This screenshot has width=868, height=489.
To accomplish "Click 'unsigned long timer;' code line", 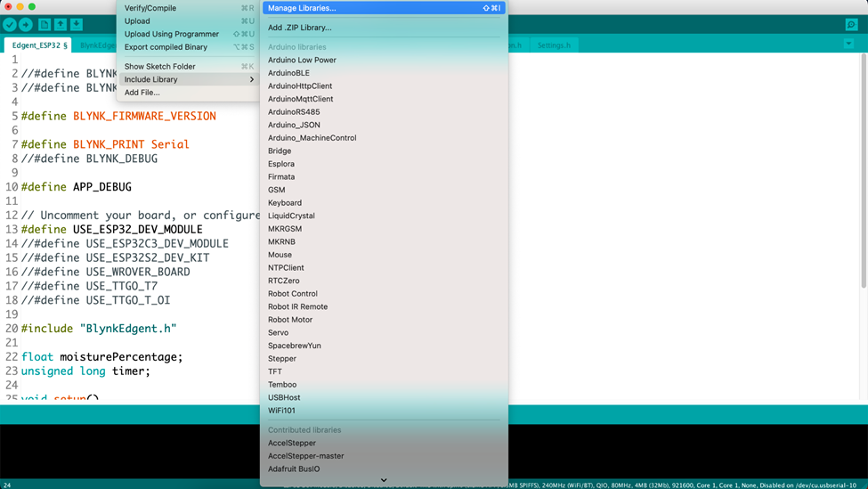I will coord(85,371).
